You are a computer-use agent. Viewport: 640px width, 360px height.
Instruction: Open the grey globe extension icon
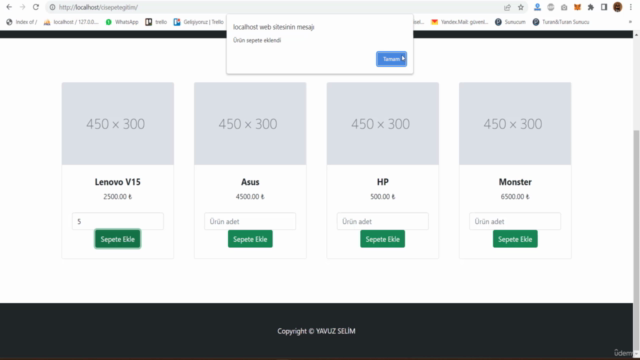coord(551,7)
